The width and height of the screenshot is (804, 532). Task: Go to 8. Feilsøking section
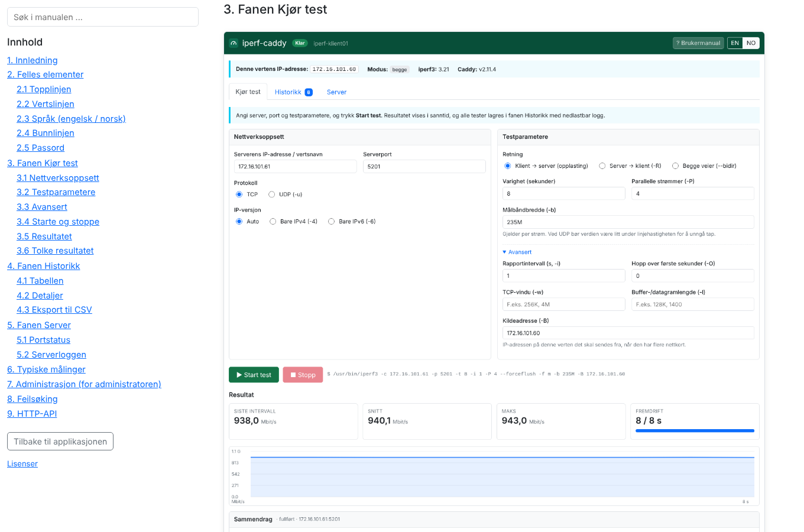point(33,399)
